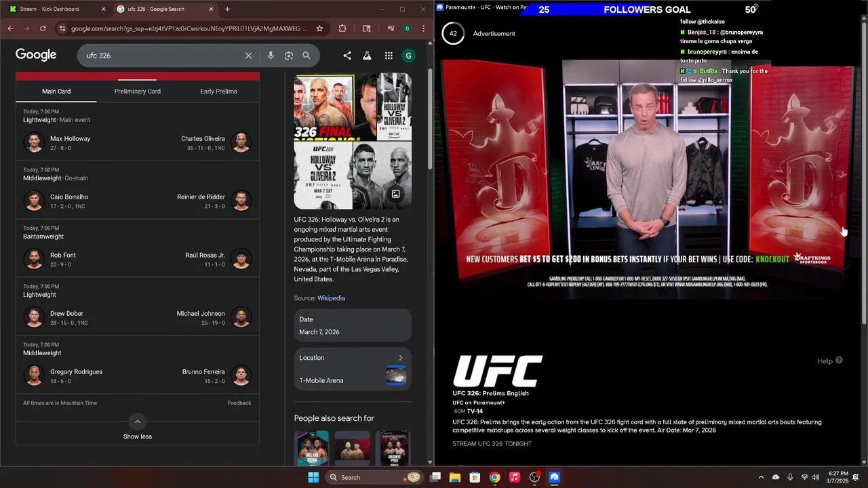This screenshot has height=488, width=868.
Task: Open Google Lens image search
Action: [x=289, y=56]
